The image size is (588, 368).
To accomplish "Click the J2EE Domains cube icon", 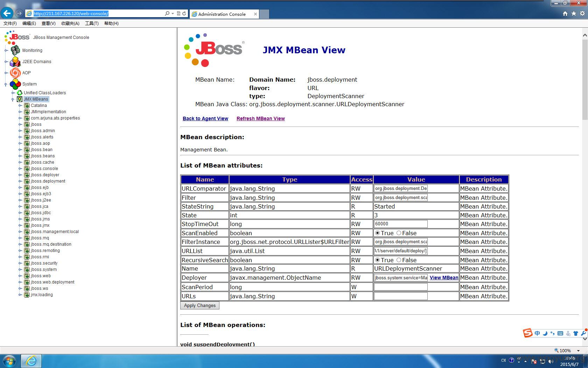I will [15, 62].
